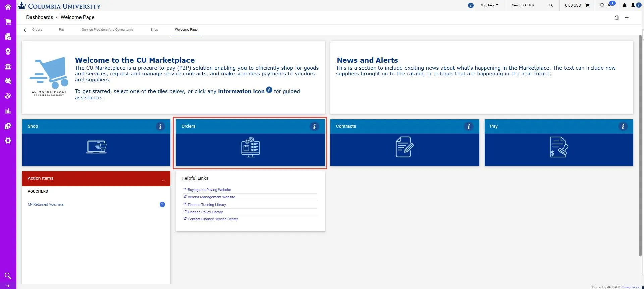Viewport: 644px width, 289px height.
Task: Open Vendor Management Website link
Action: (x=211, y=197)
